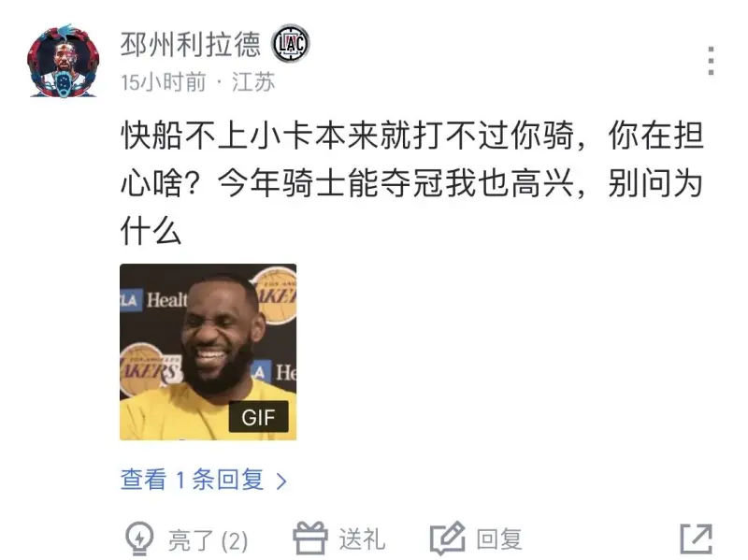This screenshot has height=560, width=748.
Task: Tap the 15小时前 timestamp
Action: tap(163, 82)
